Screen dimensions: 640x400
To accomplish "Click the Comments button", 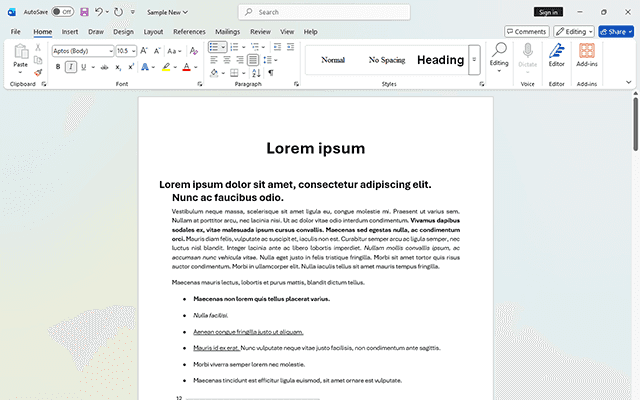I will pyautogui.click(x=527, y=31).
